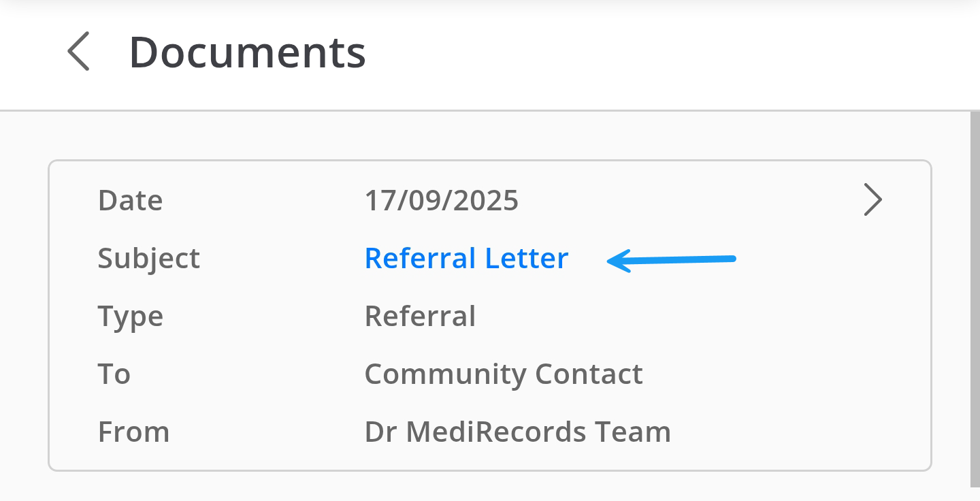Image resolution: width=980 pixels, height=501 pixels.
Task: Select the Dr MediRecords Team sender
Action: tap(517, 432)
